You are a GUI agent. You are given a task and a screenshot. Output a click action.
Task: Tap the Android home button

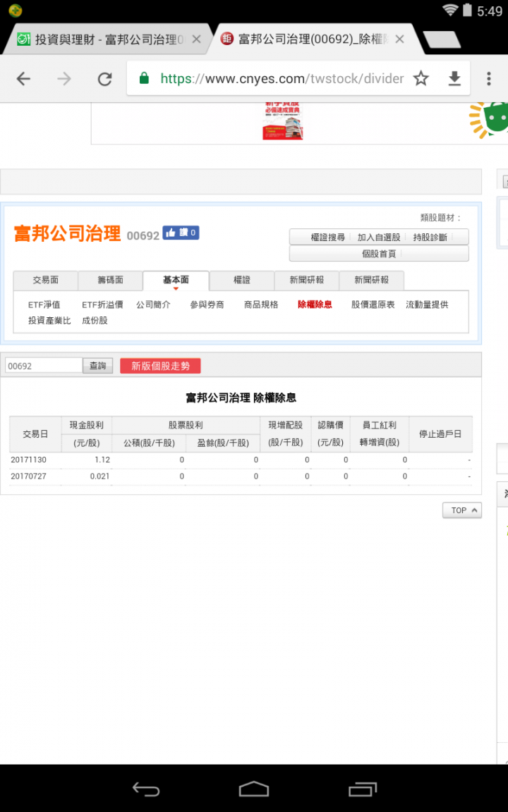coord(254,789)
